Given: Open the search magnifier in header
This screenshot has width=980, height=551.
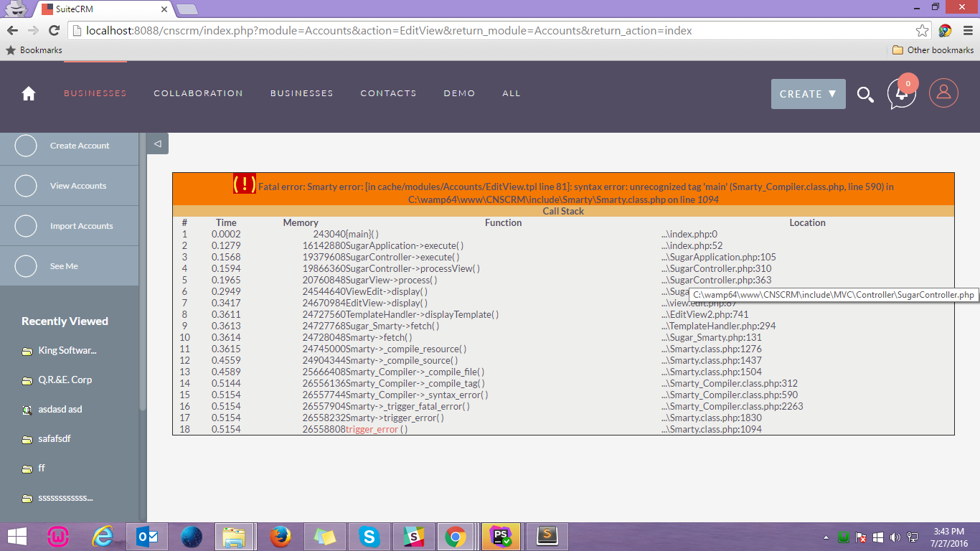Looking at the screenshot, I should (866, 95).
